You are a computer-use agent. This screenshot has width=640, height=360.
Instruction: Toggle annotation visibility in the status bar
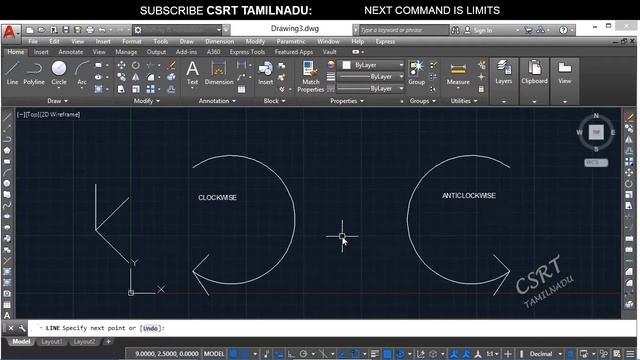click(x=454, y=354)
